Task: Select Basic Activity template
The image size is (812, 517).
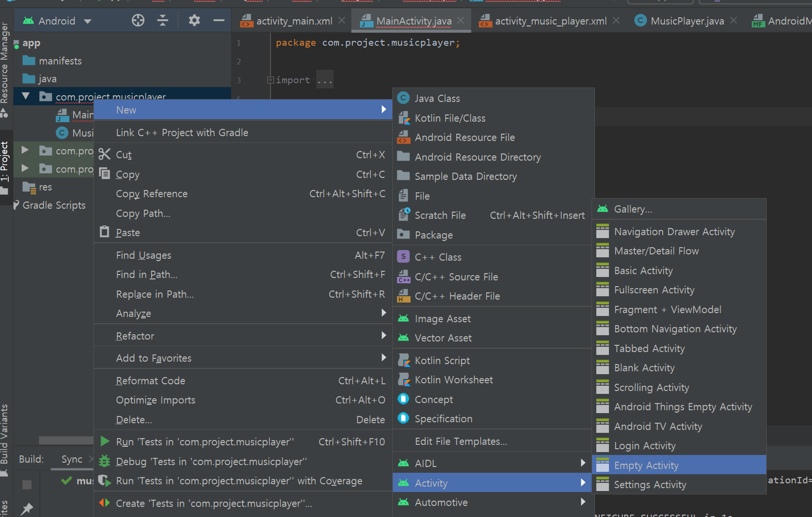Action: [x=679, y=271]
